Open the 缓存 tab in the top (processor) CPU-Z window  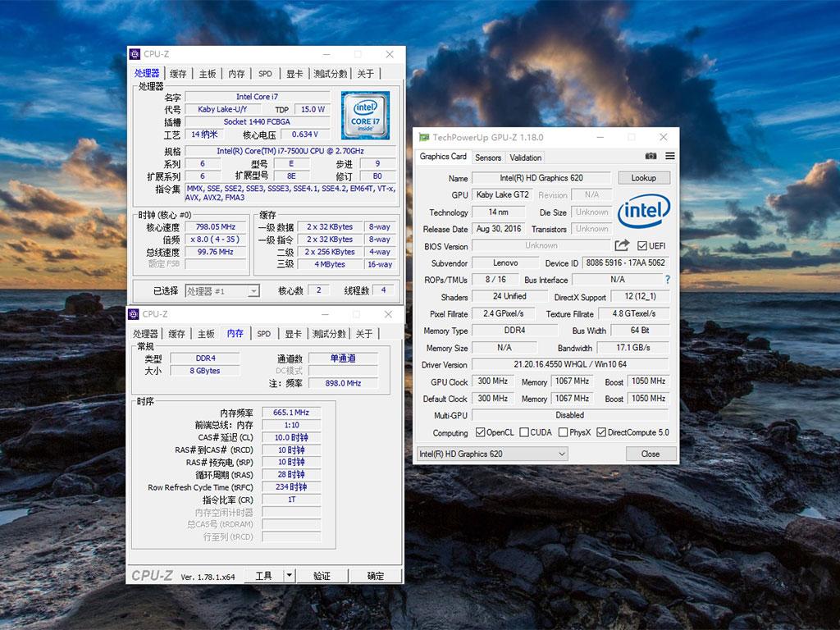pyautogui.click(x=178, y=74)
